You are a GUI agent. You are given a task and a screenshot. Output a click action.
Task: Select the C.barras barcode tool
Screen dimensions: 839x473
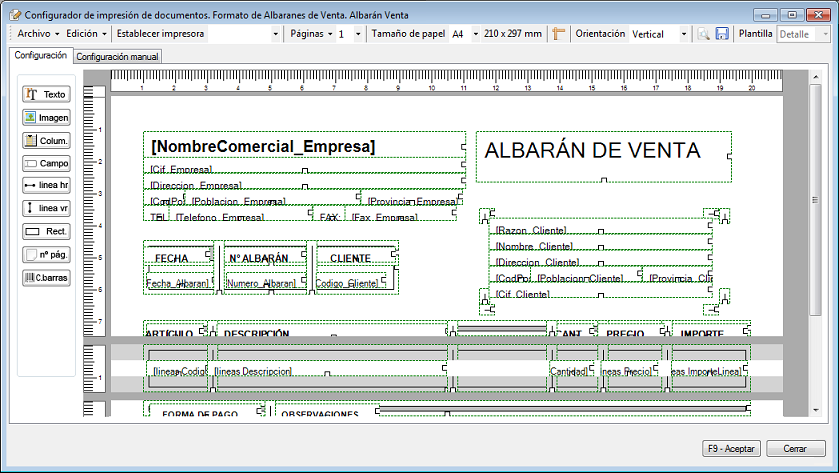pos(46,278)
